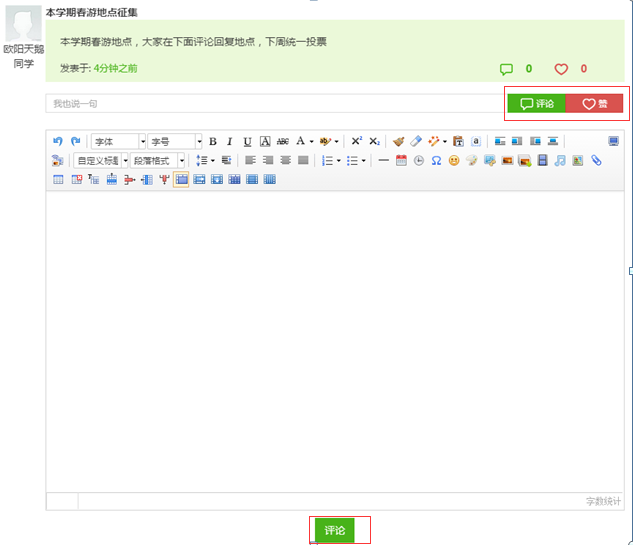
Task: Expand the 段落格式 paragraph format dropdown
Action: point(158,161)
